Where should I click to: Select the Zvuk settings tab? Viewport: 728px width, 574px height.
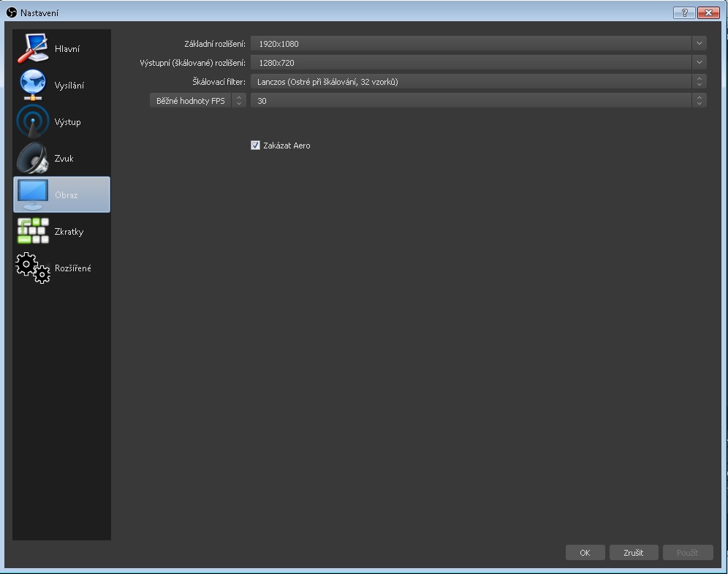61,158
